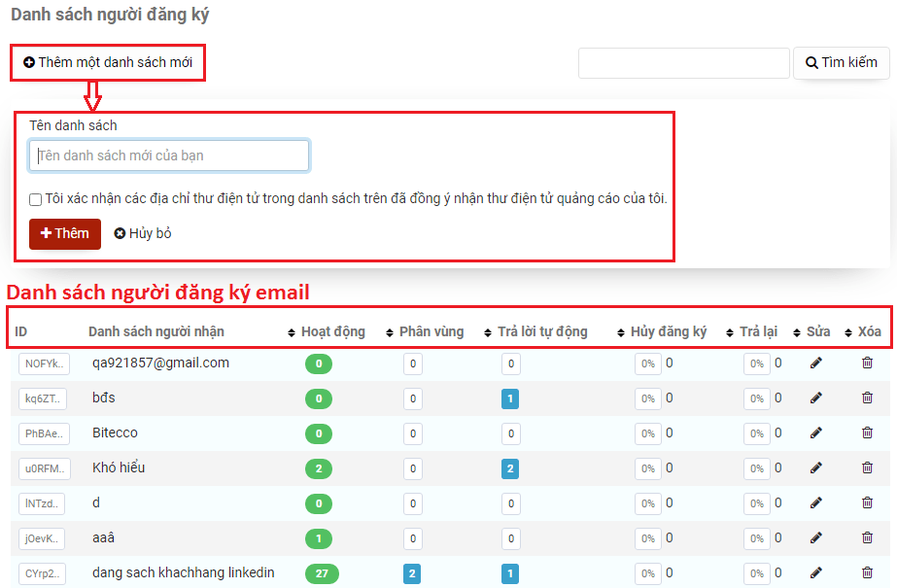The height and width of the screenshot is (588, 897).
Task: Delete the aaâ list via trash icon
Action: pyautogui.click(x=867, y=538)
